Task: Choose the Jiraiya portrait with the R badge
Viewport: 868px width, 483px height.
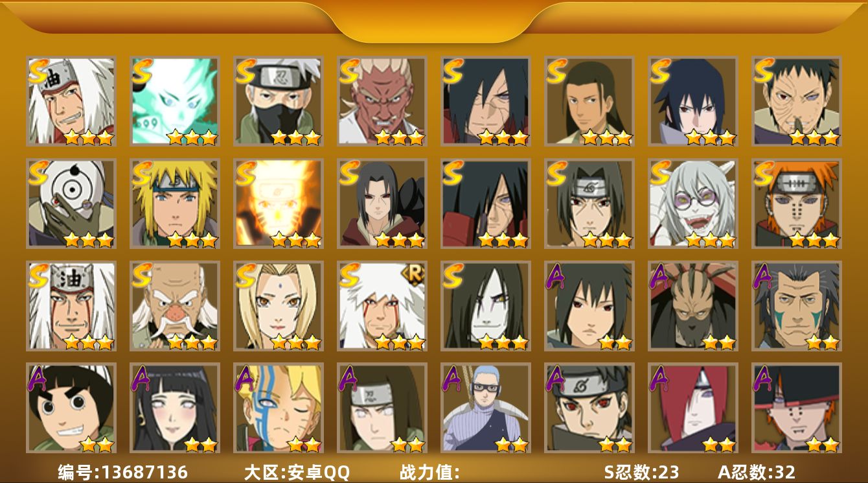Action: click(x=382, y=306)
